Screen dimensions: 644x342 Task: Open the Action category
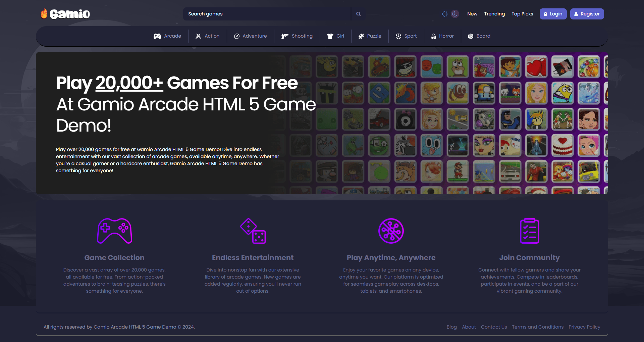pos(208,36)
